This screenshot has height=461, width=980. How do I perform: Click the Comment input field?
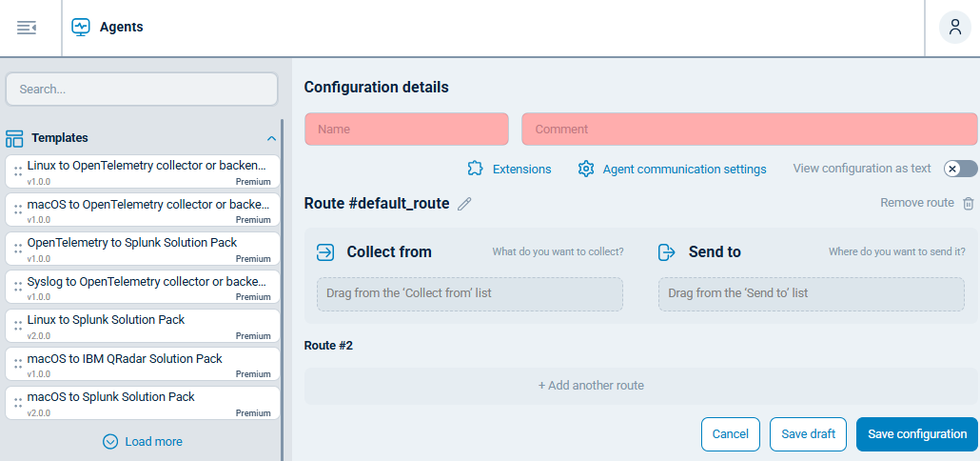749,129
